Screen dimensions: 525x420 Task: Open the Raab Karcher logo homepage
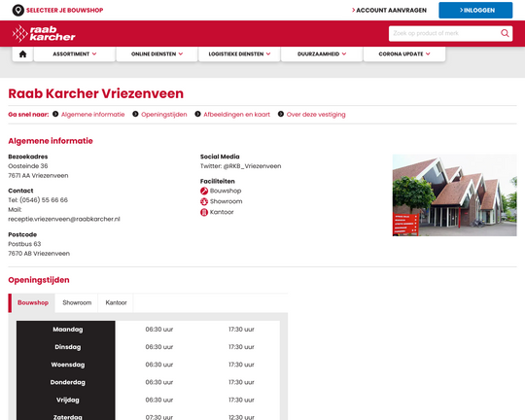44,33
